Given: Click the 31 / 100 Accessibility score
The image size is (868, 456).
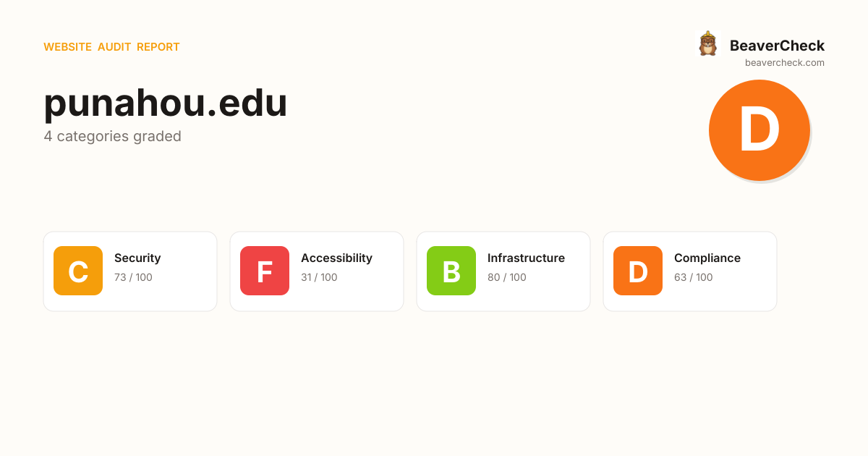Looking at the screenshot, I should [x=319, y=277].
